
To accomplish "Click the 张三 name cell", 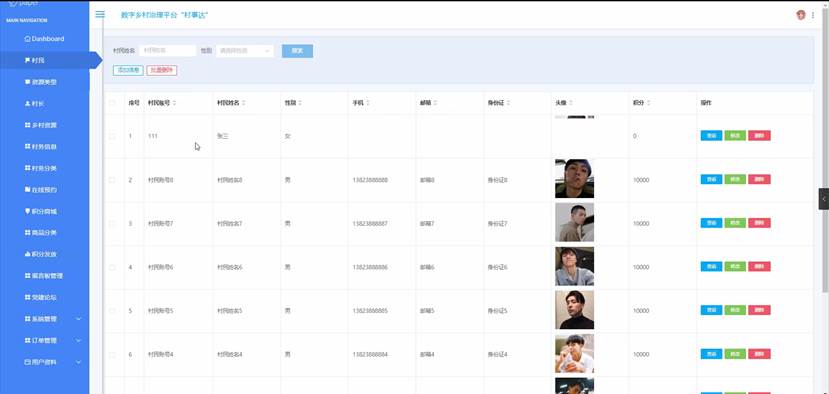I will pyautogui.click(x=222, y=136).
